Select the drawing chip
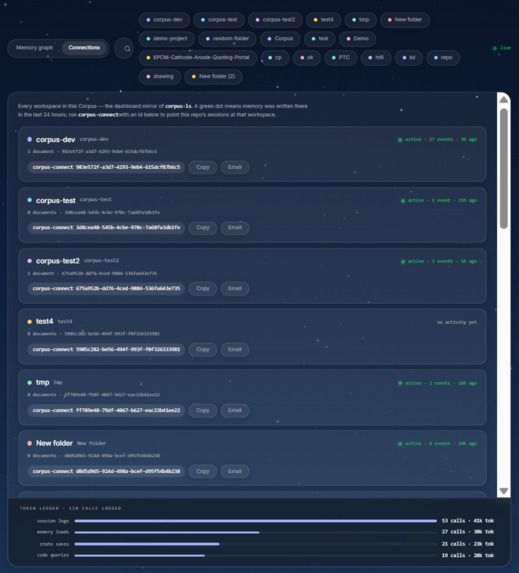This screenshot has height=573, width=519. (160, 77)
